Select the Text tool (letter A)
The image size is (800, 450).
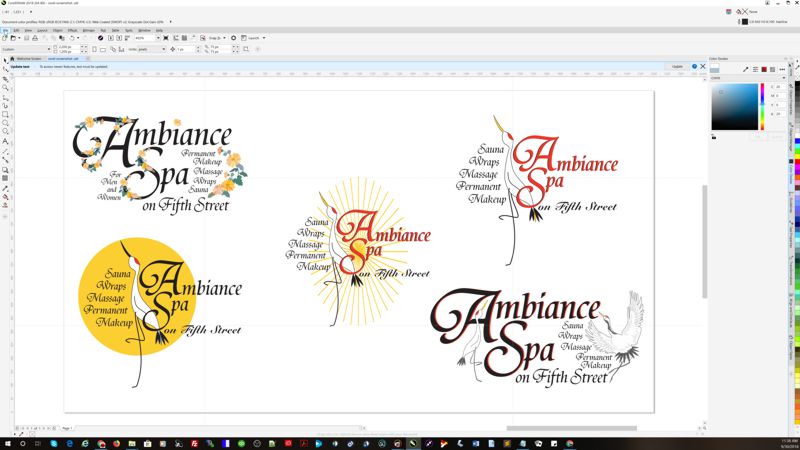click(6, 141)
